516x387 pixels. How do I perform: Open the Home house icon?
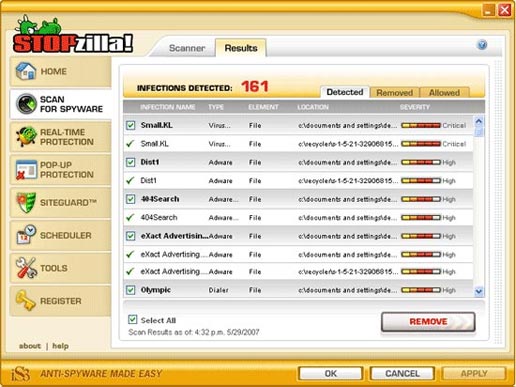26,71
